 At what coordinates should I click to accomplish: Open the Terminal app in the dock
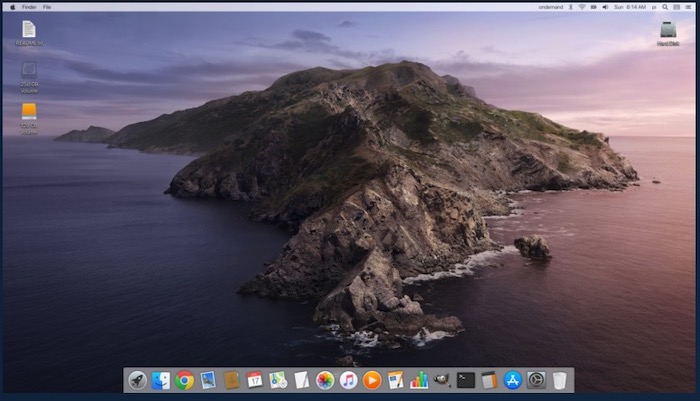coord(466,380)
